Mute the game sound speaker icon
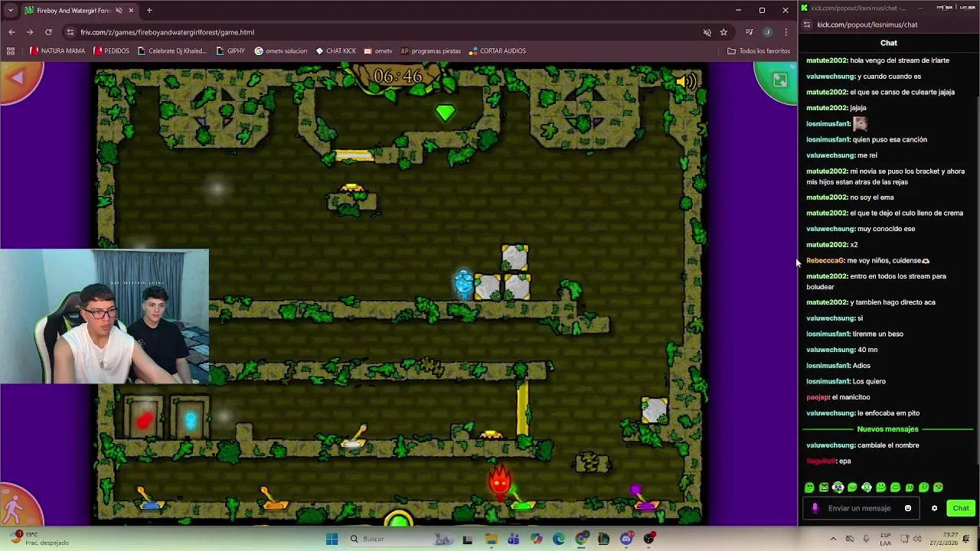This screenshot has width=980, height=551. pyautogui.click(x=685, y=81)
